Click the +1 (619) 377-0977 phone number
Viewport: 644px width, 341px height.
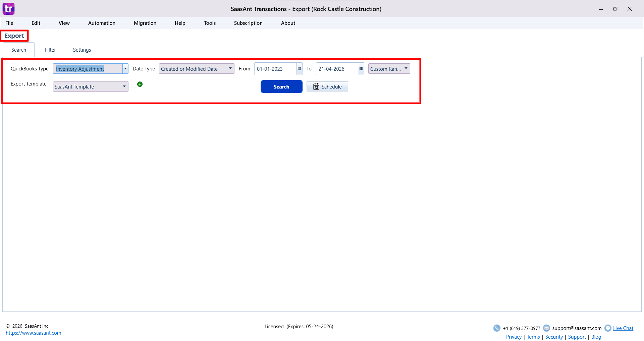click(522, 328)
